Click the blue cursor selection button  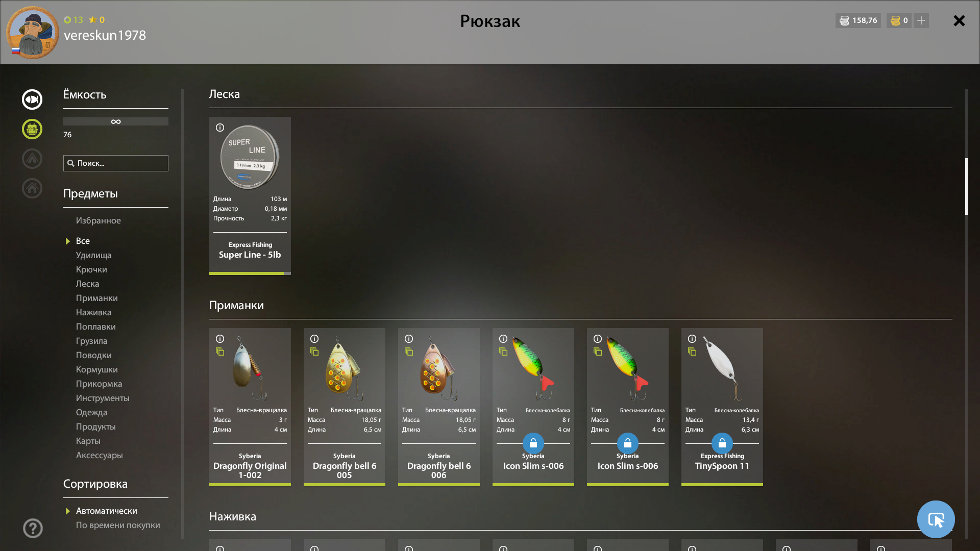[936, 519]
